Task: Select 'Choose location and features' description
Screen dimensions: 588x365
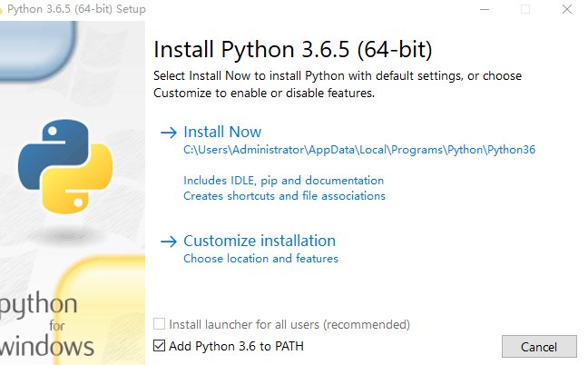Action: tap(260, 259)
